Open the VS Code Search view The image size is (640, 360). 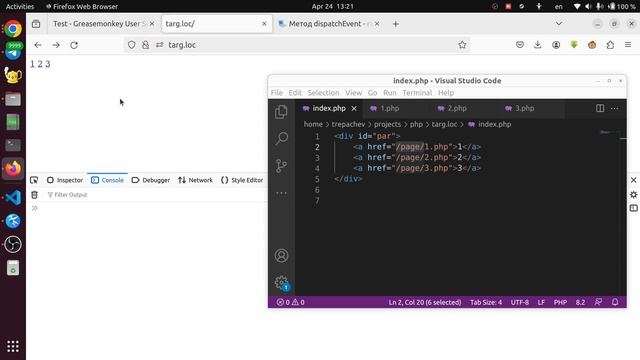click(281, 138)
